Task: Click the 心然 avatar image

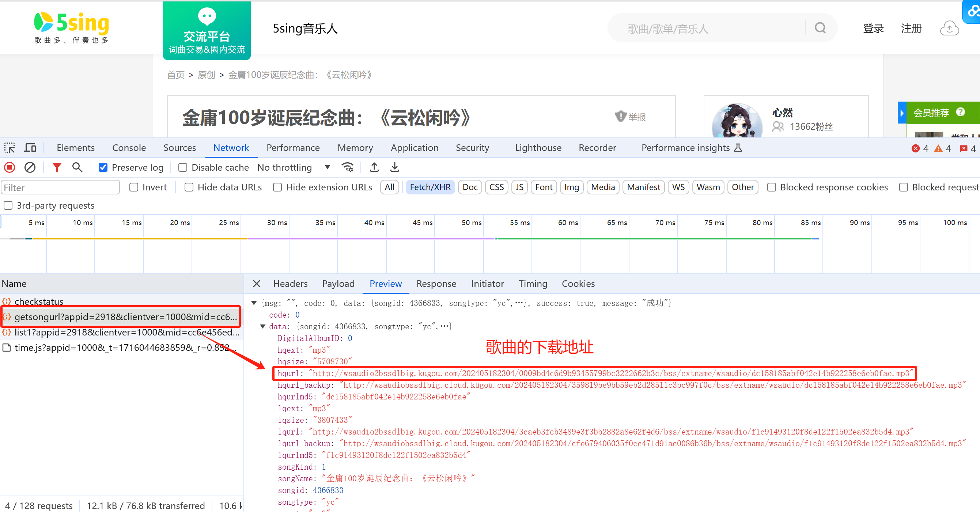Action: [737, 121]
